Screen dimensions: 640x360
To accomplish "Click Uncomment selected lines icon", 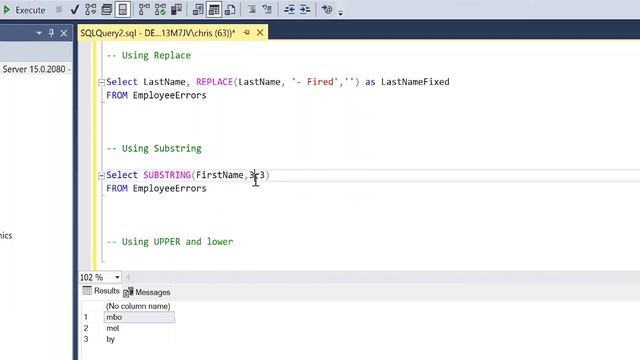I will (x=267, y=9).
